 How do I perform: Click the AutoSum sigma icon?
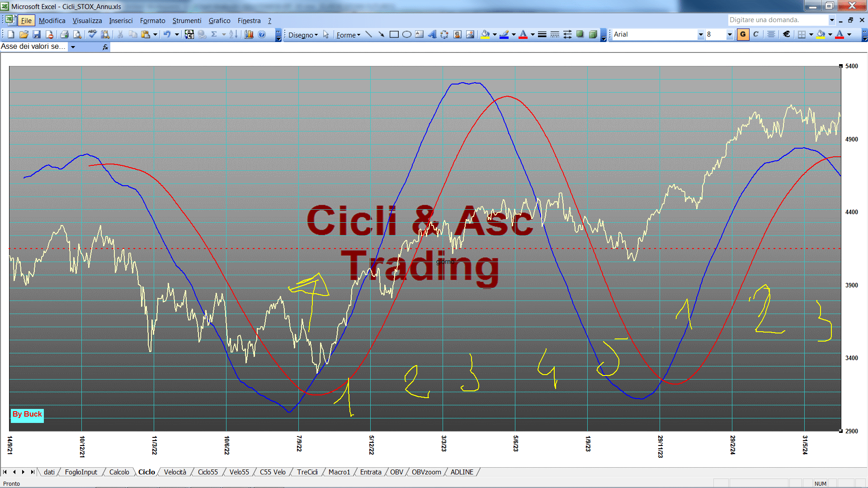coord(214,34)
